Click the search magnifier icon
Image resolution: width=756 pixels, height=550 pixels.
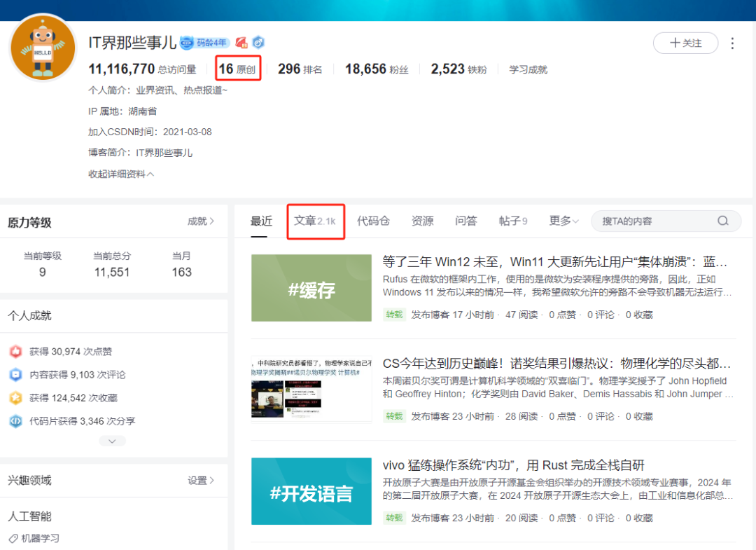(722, 221)
